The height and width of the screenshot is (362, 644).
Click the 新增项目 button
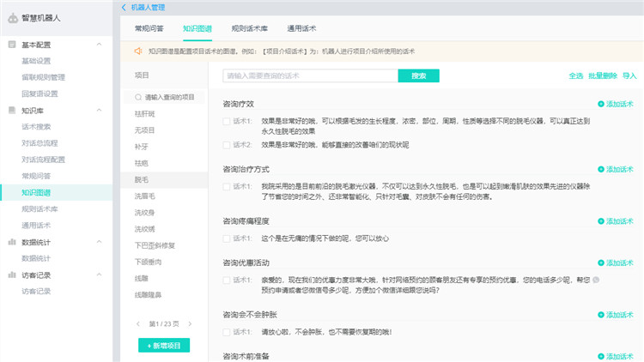(x=163, y=345)
